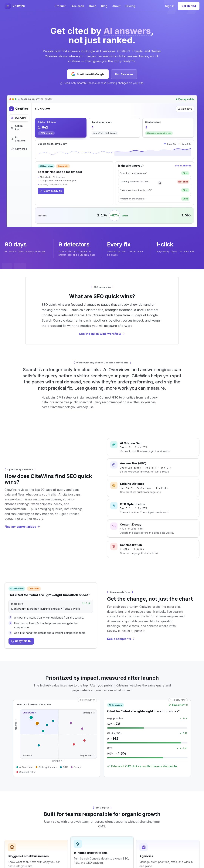Open the Docs navigation link
This screenshot has height=868, width=204.
[x=92, y=6]
